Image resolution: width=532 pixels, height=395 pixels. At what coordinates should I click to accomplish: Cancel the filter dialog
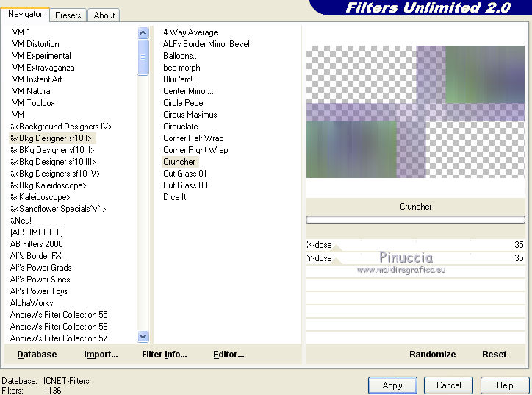click(x=448, y=385)
